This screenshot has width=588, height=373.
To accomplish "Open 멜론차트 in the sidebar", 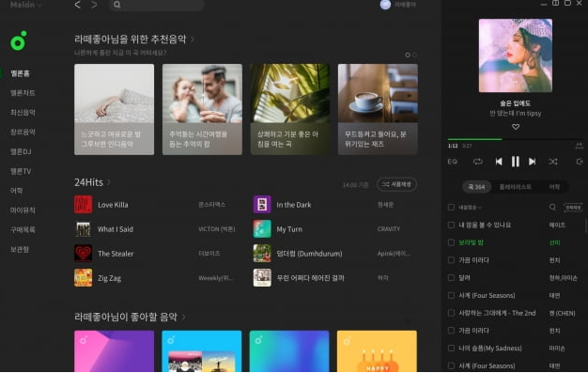I will (23, 93).
